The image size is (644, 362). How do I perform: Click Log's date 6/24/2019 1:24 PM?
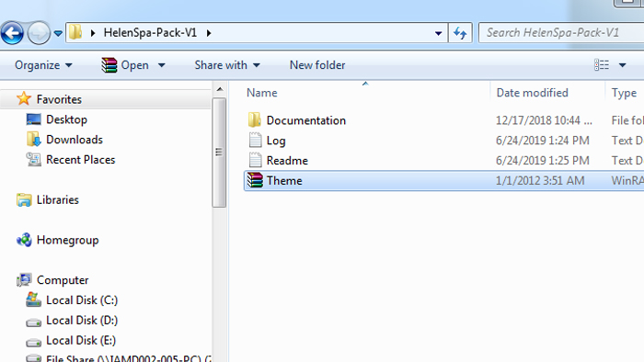[x=542, y=141]
